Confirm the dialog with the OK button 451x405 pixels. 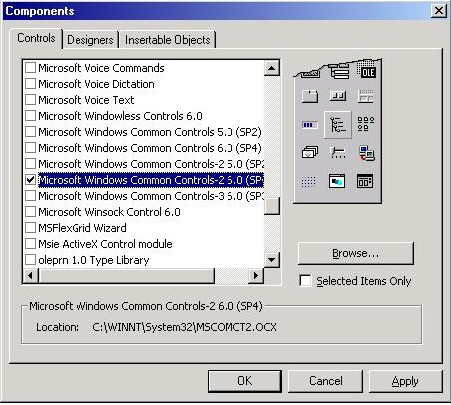pos(245,381)
